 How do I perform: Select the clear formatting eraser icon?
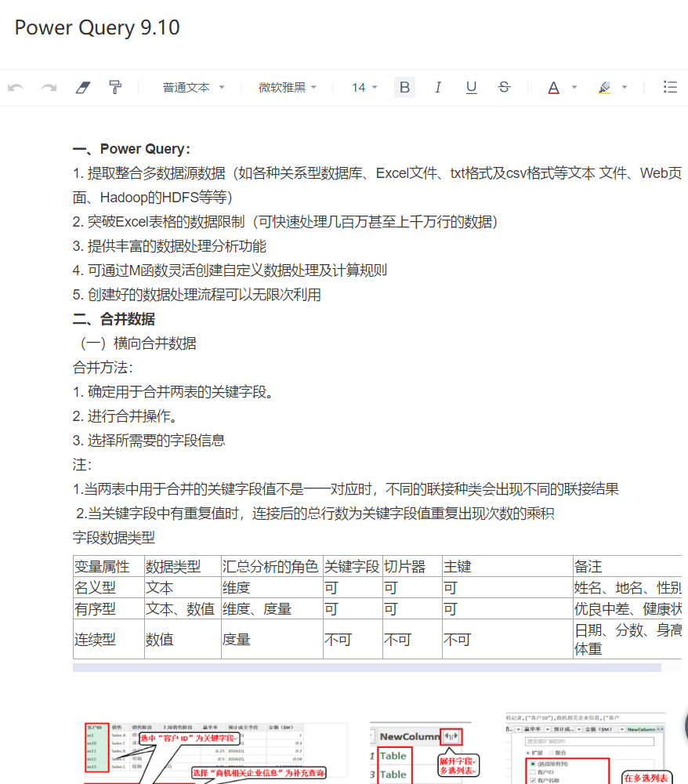click(83, 88)
